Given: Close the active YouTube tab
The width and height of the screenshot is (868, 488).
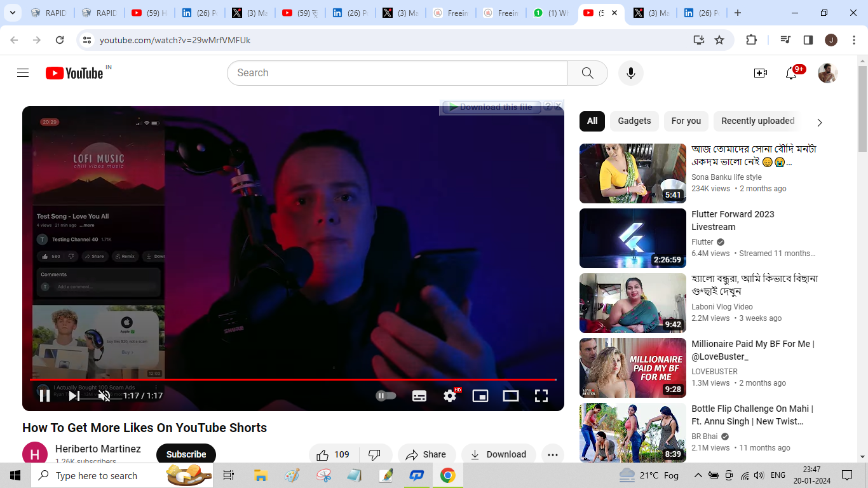Looking at the screenshot, I should [614, 13].
